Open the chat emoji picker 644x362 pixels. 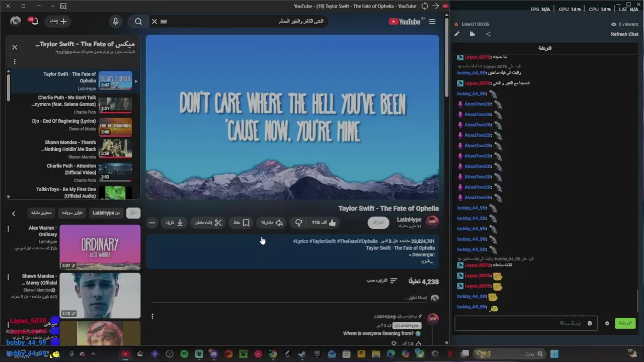pyautogui.click(x=590, y=323)
